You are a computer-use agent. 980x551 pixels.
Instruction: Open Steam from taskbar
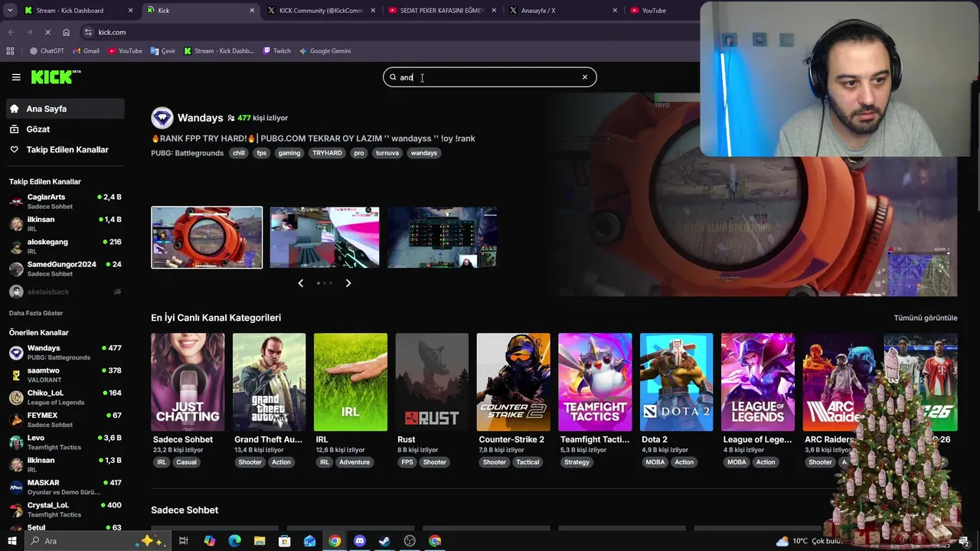pos(384,541)
